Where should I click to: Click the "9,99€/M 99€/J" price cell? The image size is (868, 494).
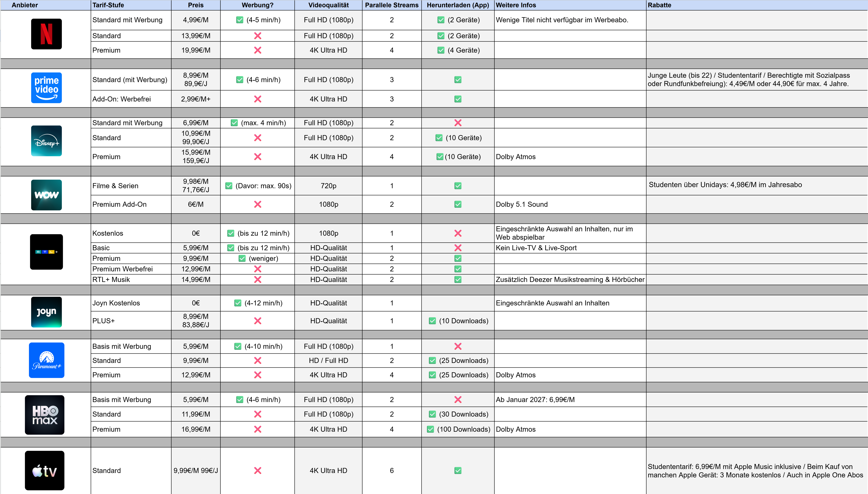[x=196, y=471]
